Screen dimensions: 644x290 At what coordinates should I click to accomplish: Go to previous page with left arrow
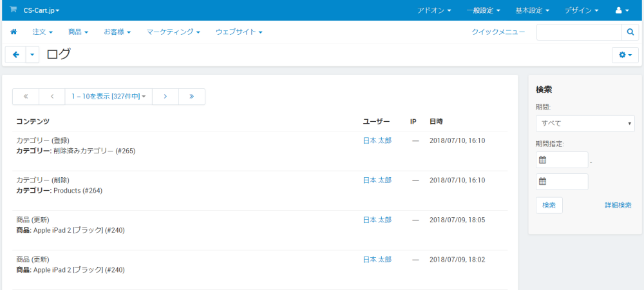[52, 97]
